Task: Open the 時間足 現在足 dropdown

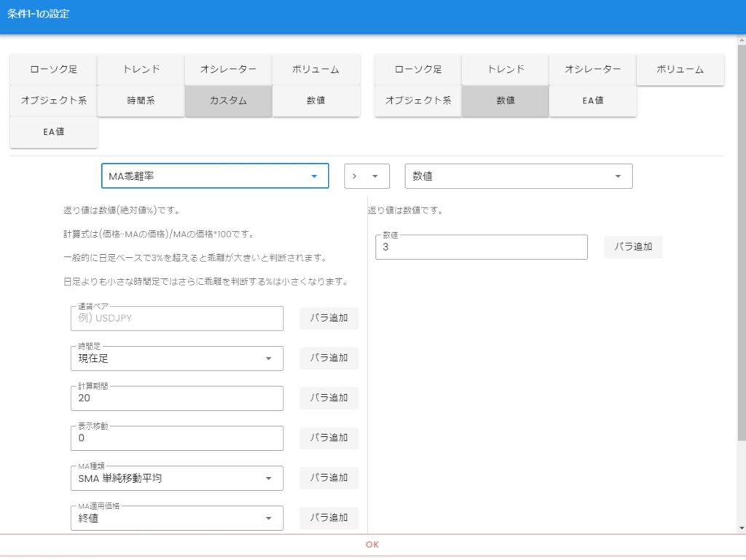Action: (x=177, y=358)
